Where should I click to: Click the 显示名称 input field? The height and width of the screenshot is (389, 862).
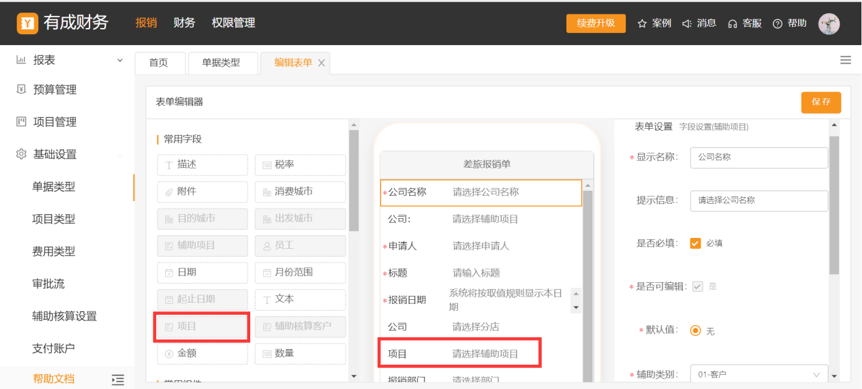click(x=759, y=157)
